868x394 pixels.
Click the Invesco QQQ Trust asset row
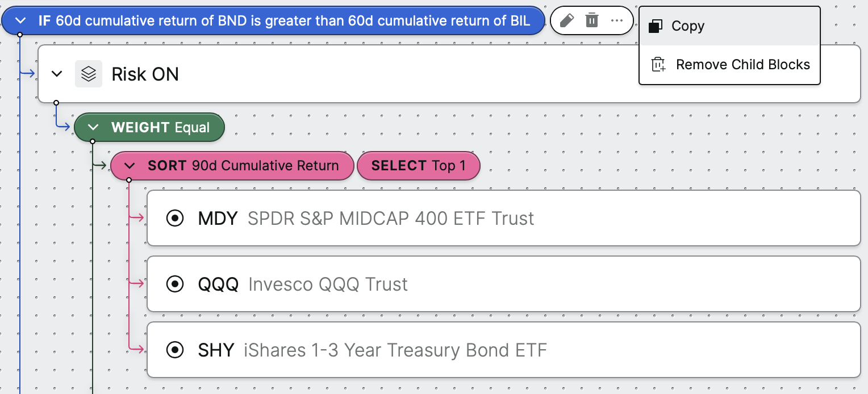pos(504,284)
